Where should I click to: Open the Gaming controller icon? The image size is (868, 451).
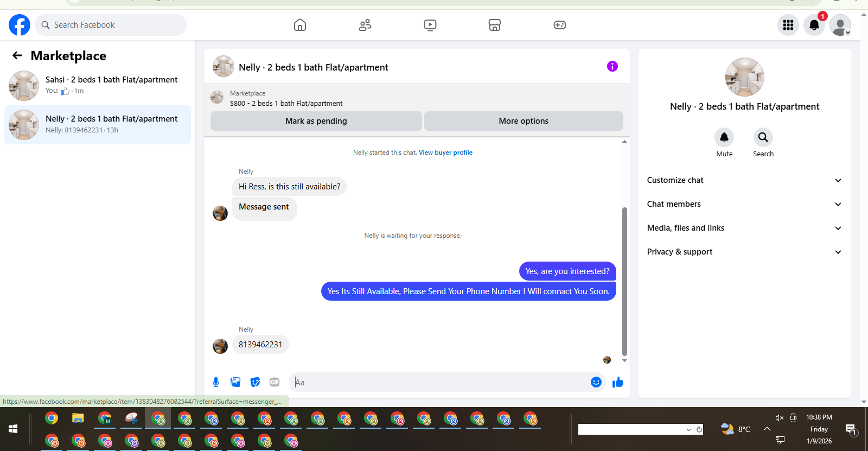560,25
